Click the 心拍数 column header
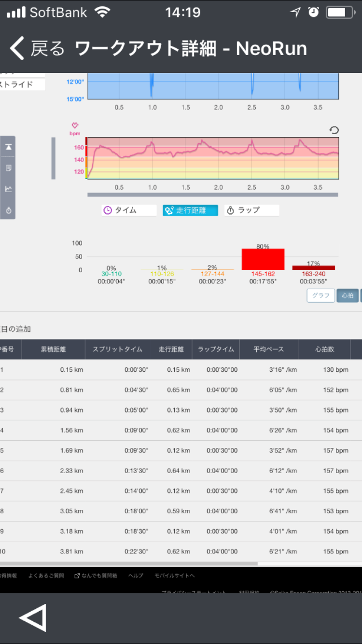Viewport: 362px width, 644px height. 325,349
